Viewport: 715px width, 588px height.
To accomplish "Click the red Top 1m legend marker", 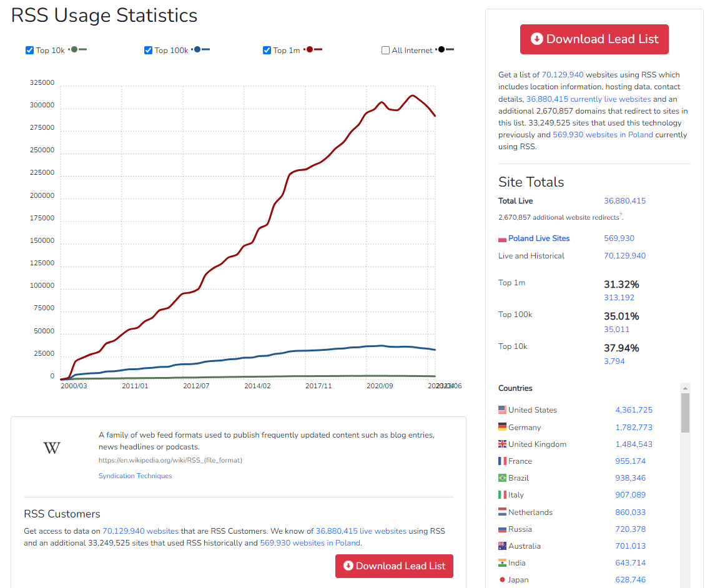I will click(x=313, y=50).
